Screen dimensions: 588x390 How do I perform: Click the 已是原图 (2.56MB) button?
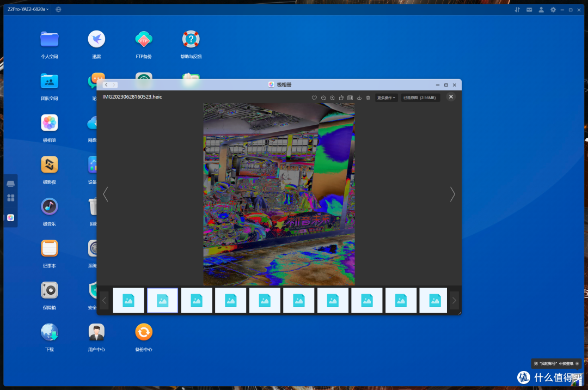click(420, 98)
